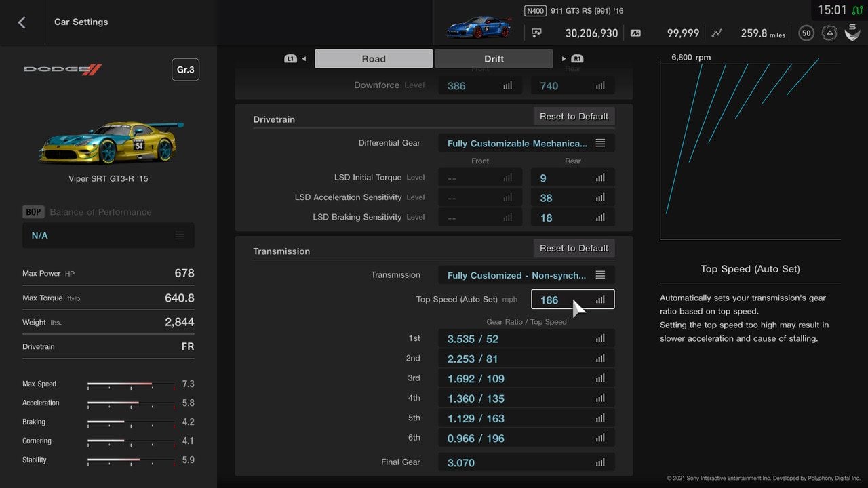
Task: Click the 6,800 rpm graph label
Action: click(x=691, y=58)
